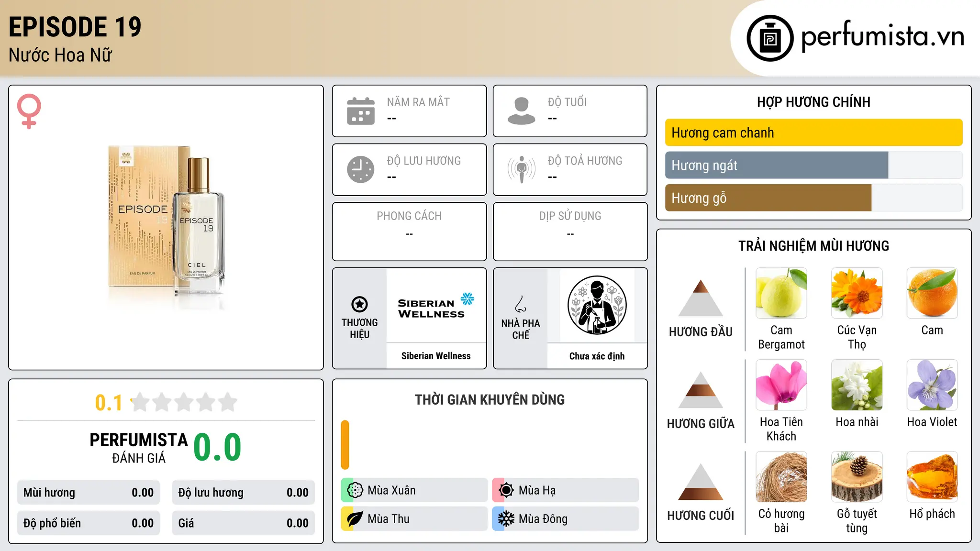Click the clock icon beside Độ Lưu Hương
The height and width of the screenshot is (551, 980).
click(361, 169)
